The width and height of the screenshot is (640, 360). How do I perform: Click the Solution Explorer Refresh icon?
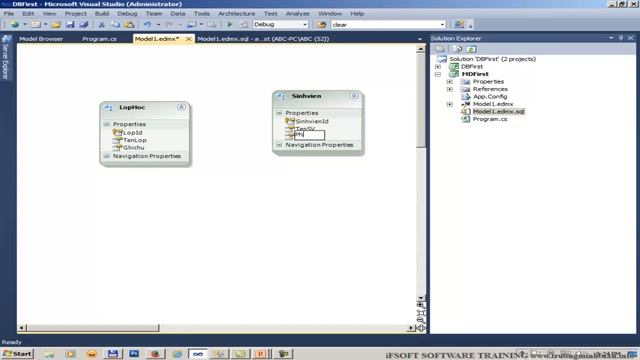pos(471,49)
